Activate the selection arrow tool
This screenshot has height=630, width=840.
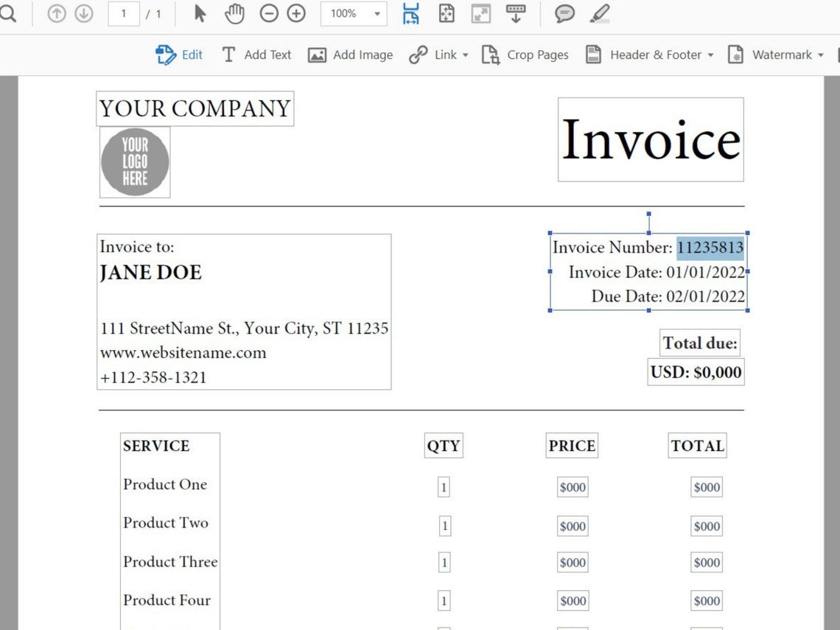199,13
